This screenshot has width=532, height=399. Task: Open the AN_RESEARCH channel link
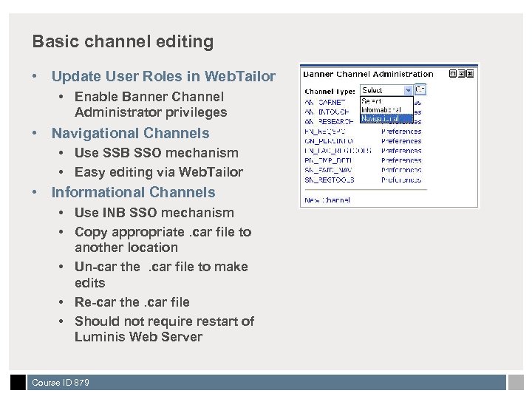(329, 121)
